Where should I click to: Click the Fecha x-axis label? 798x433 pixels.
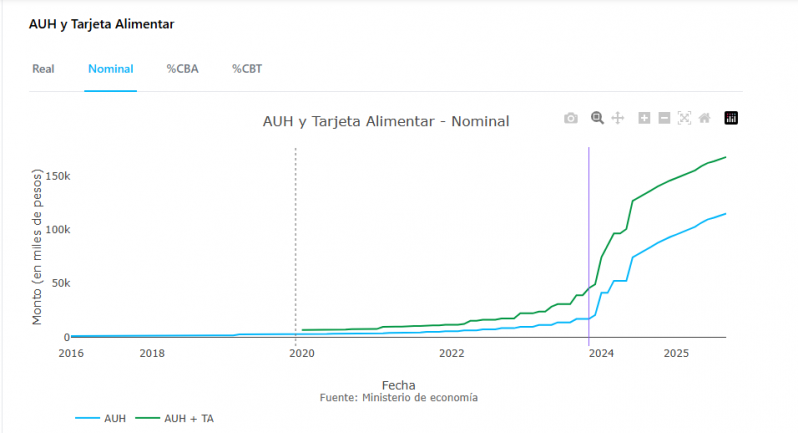(398, 385)
